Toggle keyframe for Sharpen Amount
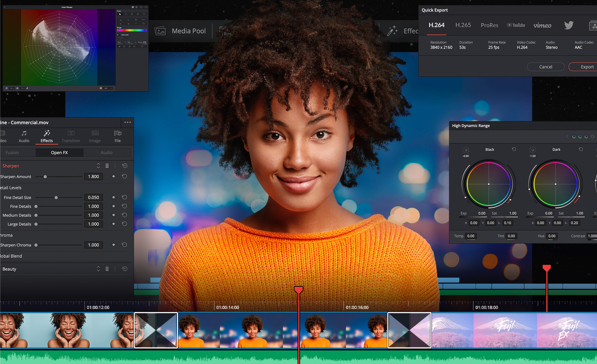Screen dimensions: 597x364 point(113,176)
